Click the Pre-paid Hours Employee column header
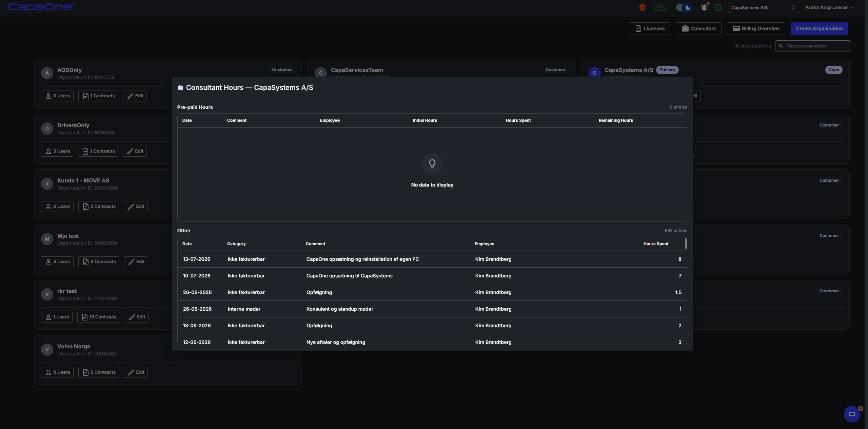 (x=330, y=120)
